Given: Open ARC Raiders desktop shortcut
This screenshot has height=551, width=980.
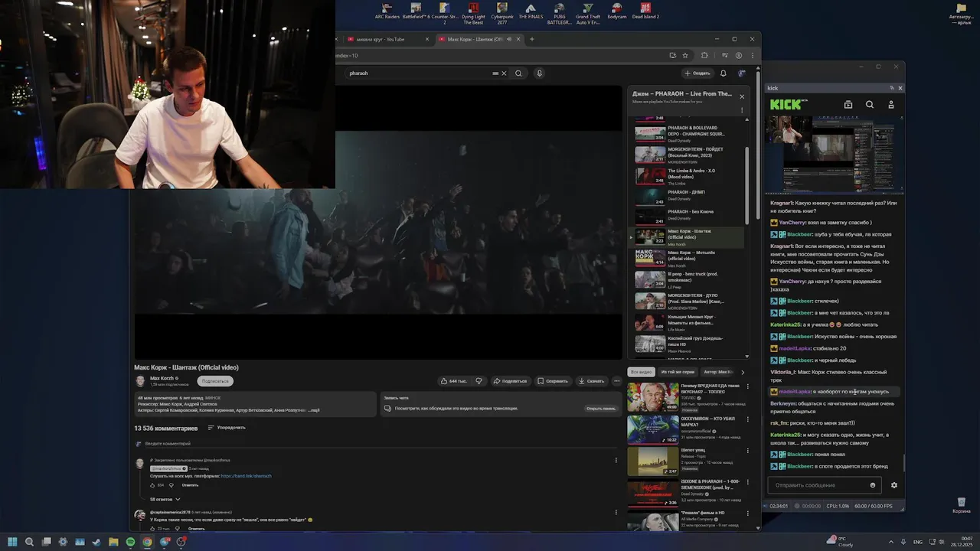Looking at the screenshot, I should click(387, 11).
